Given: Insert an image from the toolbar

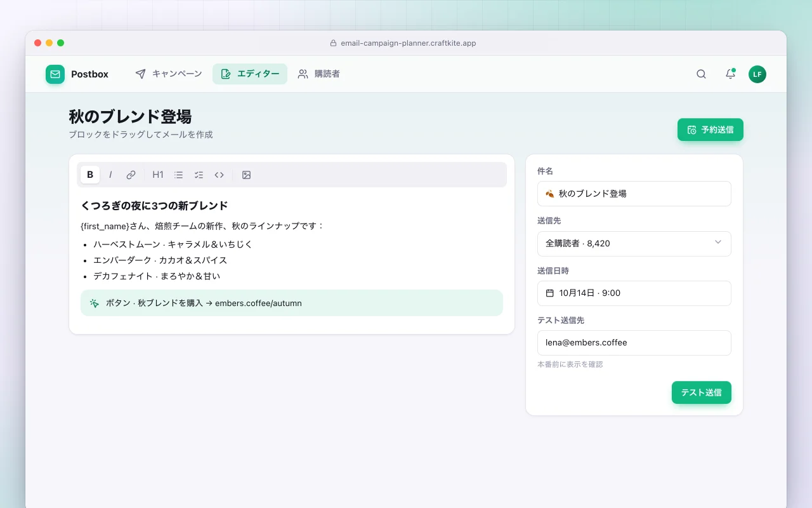Looking at the screenshot, I should [247, 175].
